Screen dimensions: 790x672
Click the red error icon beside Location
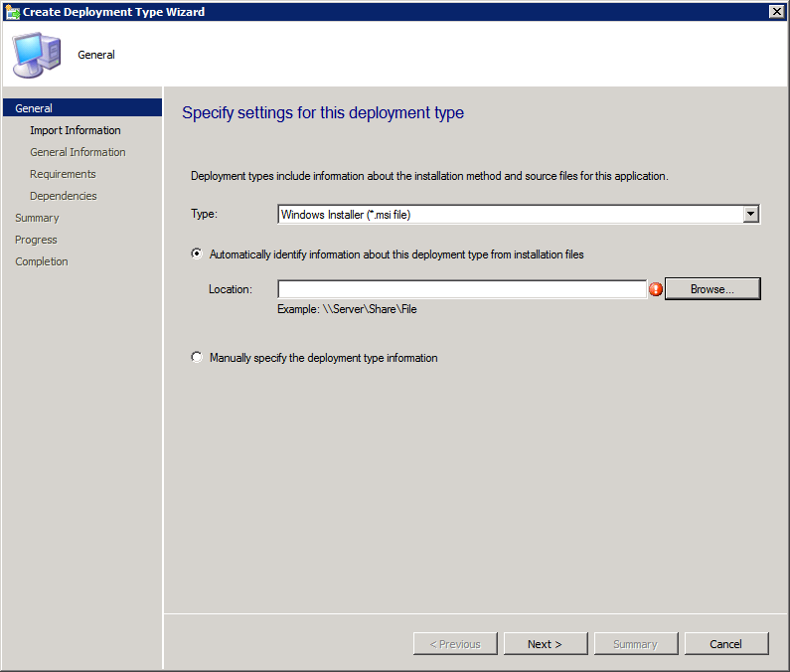(x=656, y=289)
